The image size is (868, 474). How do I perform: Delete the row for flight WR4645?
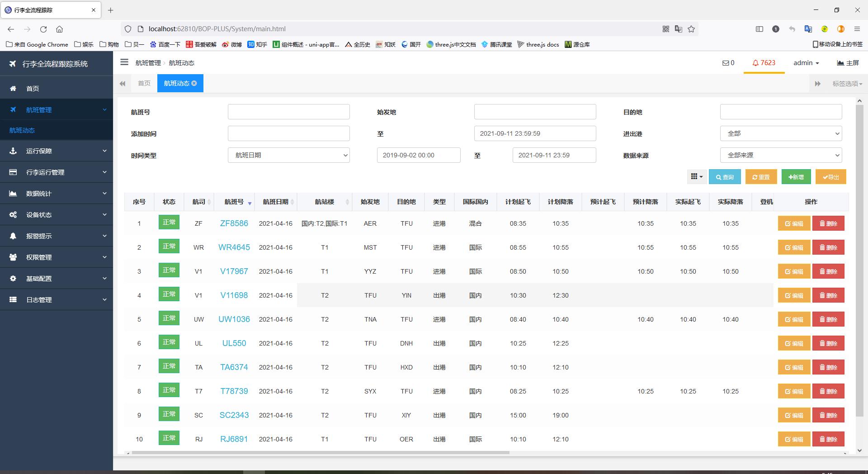(828, 247)
